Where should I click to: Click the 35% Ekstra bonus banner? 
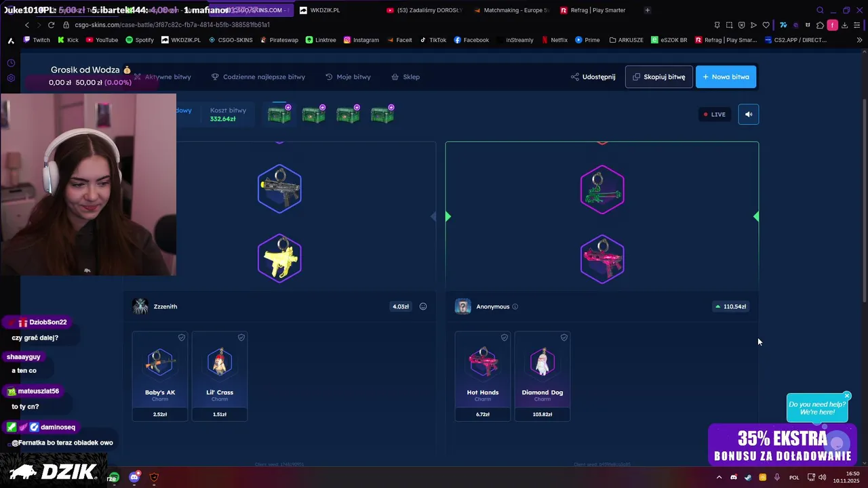pos(783,445)
